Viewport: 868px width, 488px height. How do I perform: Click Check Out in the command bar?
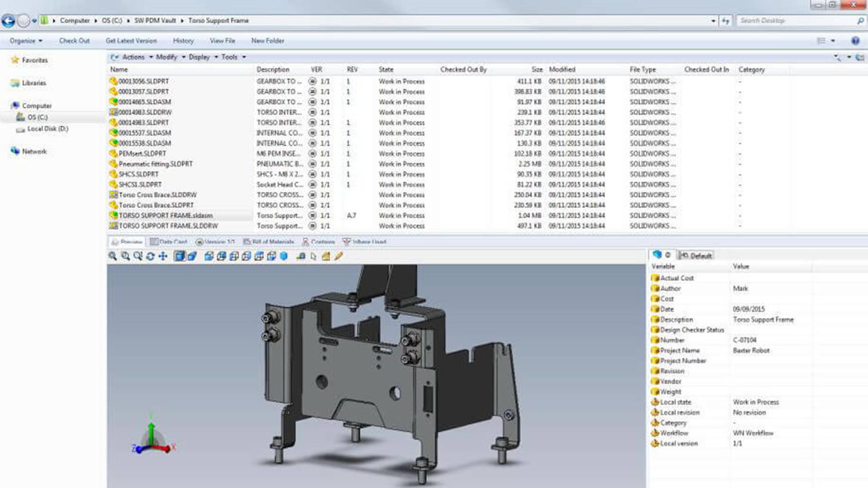(74, 41)
